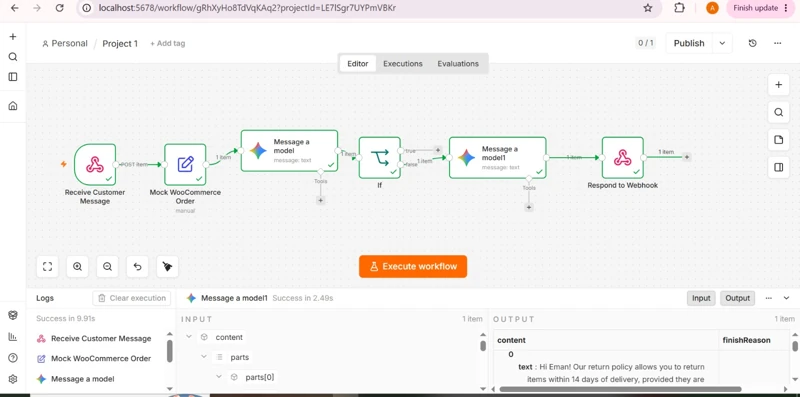Image resolution: width=800 pixels, height=397 pixels.
Task: Open the logs panel ellipsis menu
Action: (x=769, y=298)
